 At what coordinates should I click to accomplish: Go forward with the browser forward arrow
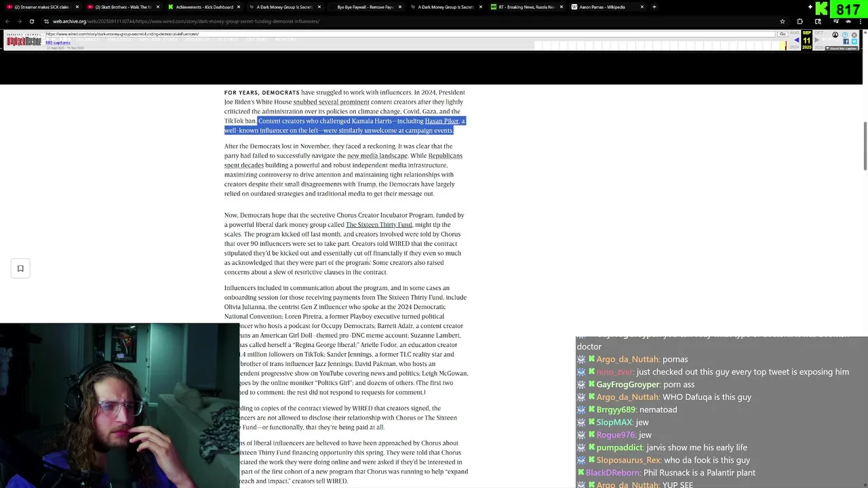click(x=19, y=21)
